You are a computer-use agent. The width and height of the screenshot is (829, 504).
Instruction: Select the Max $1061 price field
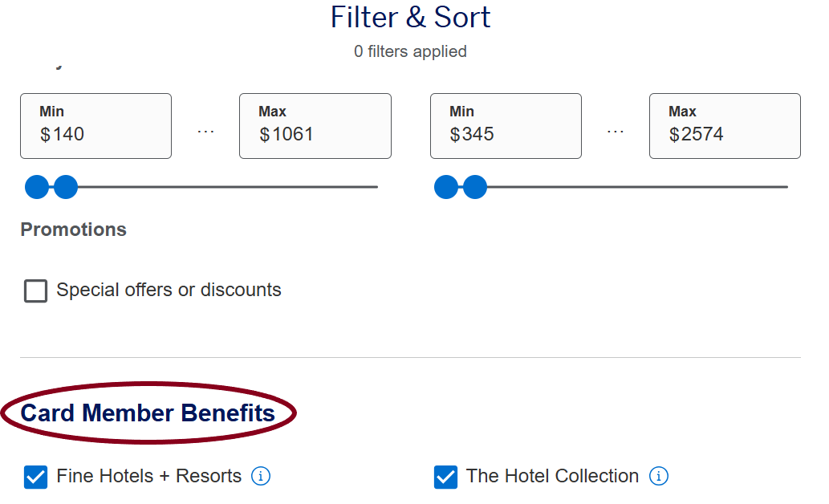coord(315,126)
